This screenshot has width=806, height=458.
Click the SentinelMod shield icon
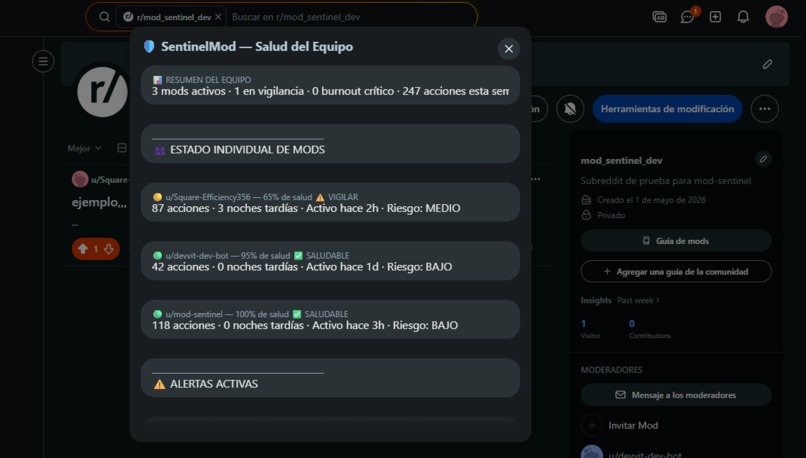point(149,46)
